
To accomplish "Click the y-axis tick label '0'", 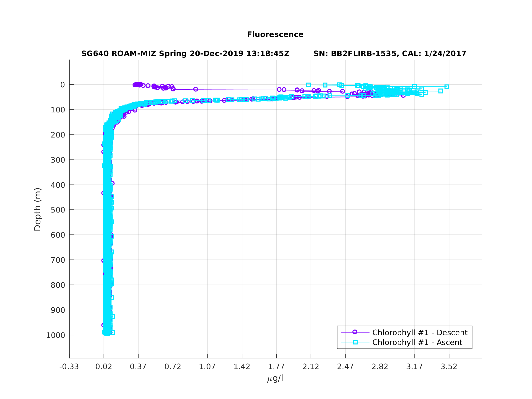I will click(62, 85).
